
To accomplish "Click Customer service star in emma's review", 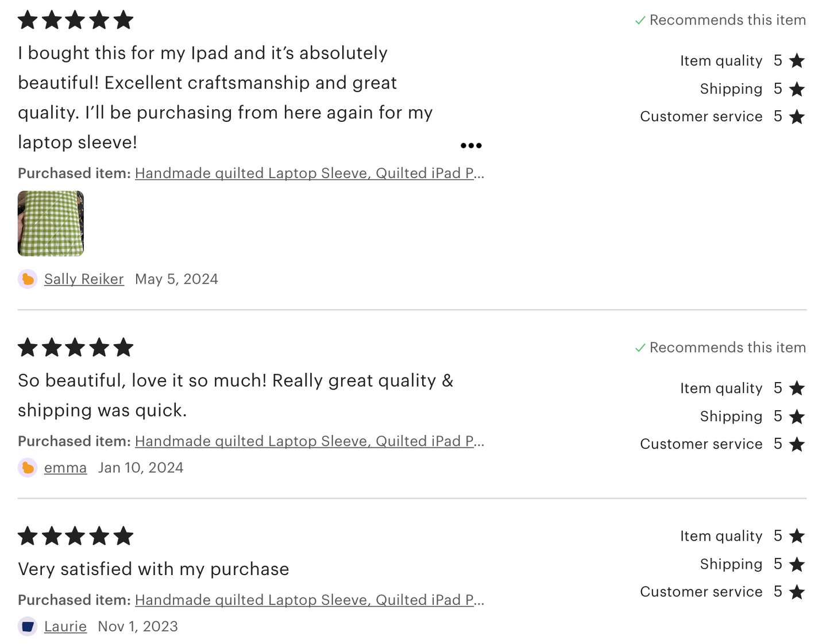I will pos(797,444).
